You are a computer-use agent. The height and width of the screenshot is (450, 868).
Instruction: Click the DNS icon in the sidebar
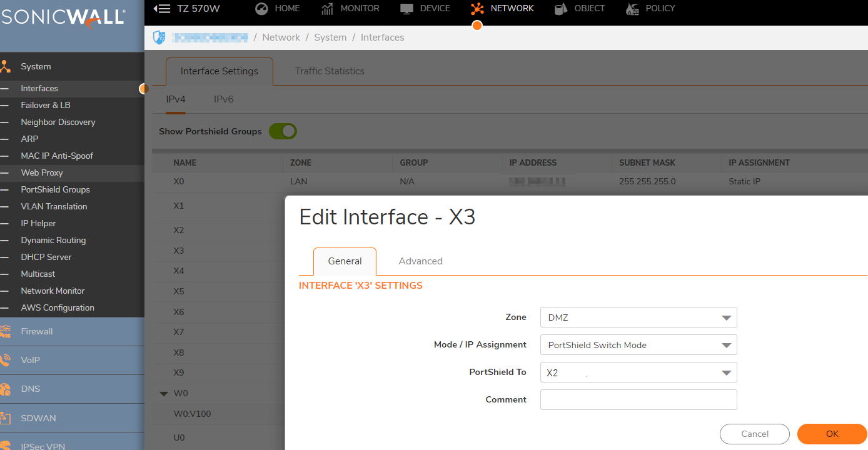(6, 389)
